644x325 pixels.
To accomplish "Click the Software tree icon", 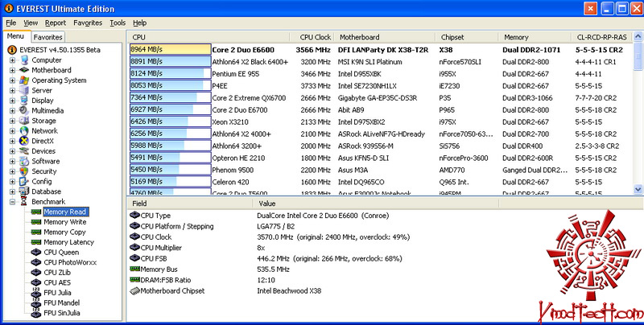I will pyautogui.click(x=25, y=161).
